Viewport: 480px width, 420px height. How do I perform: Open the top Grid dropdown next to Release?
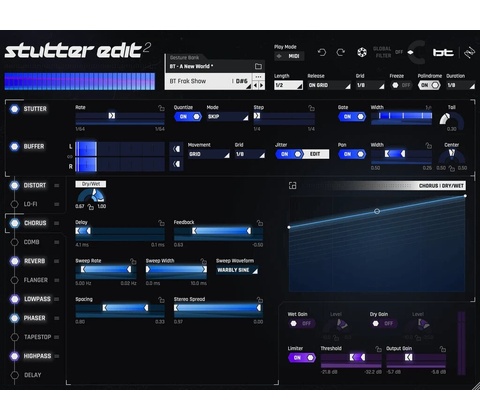point(370,85)
